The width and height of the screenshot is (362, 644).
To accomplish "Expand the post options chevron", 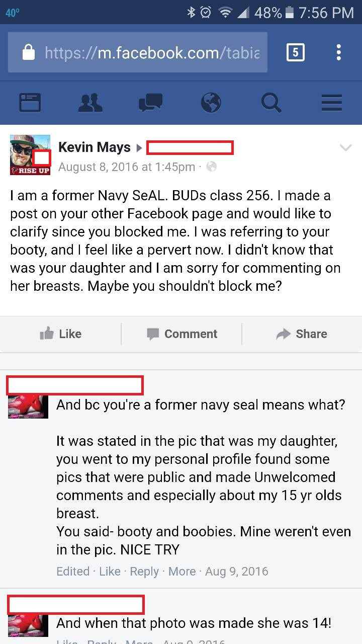I will 346,148.
